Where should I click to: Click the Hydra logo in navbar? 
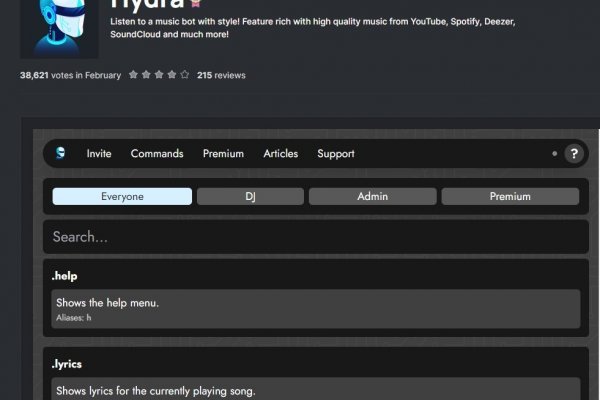click(x=62, y=153)
